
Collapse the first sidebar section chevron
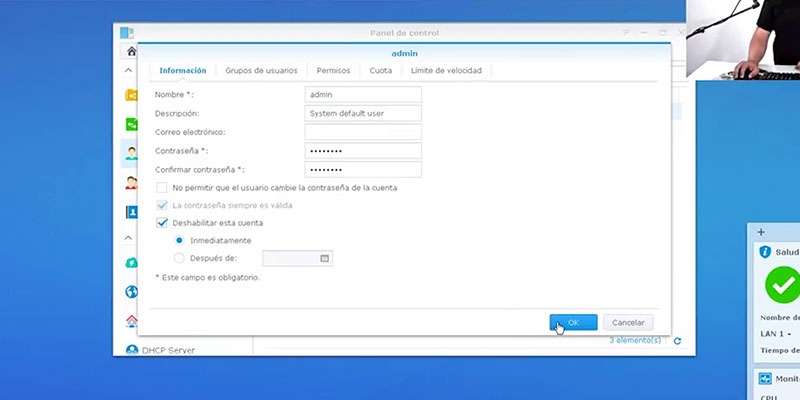pos(129,70)
